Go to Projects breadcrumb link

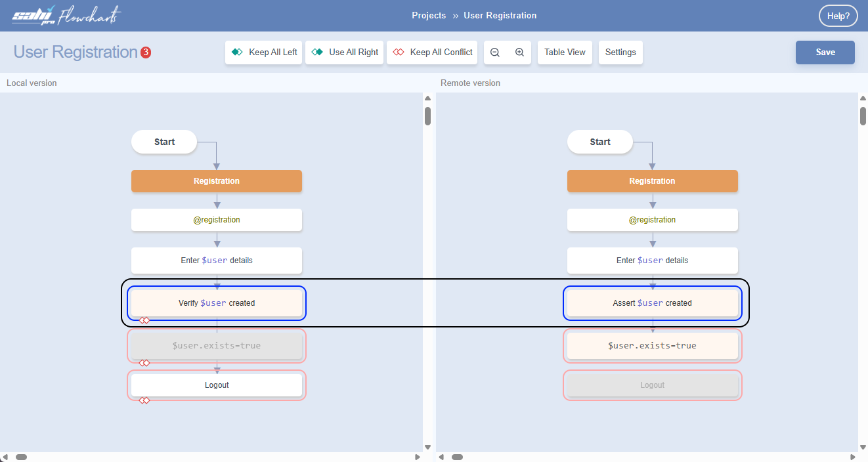coord(429,16)
